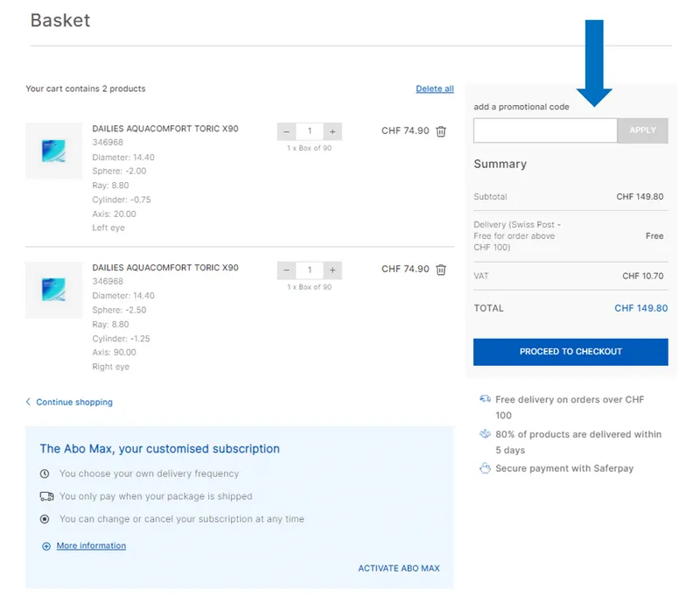This screenshot has height=597, width=700.
Task: Click quantity field of right eye product
Action: 310,270
